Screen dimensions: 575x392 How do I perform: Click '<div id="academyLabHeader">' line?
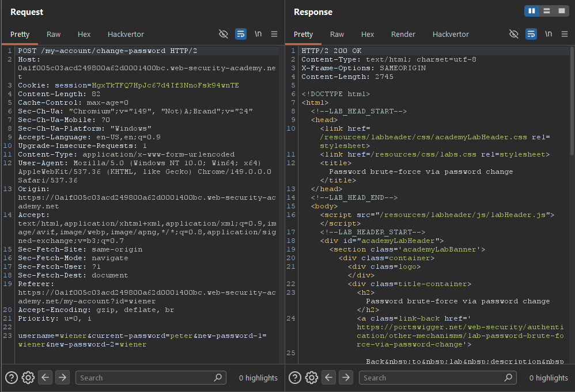[382, 241]
